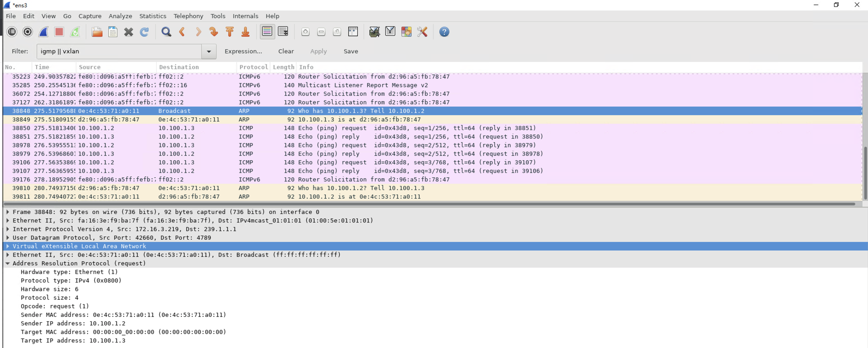Image resolution: width=868 pixels, height=348 pixels.
Task: Select the Target IP address 10.100.1.3 field
Action: pos(73,341)
